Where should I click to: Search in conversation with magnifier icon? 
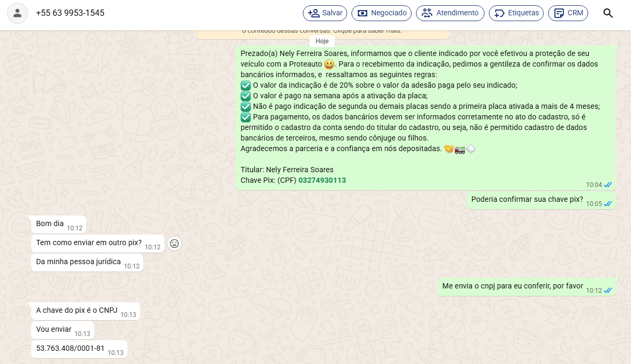pos(608,13)
